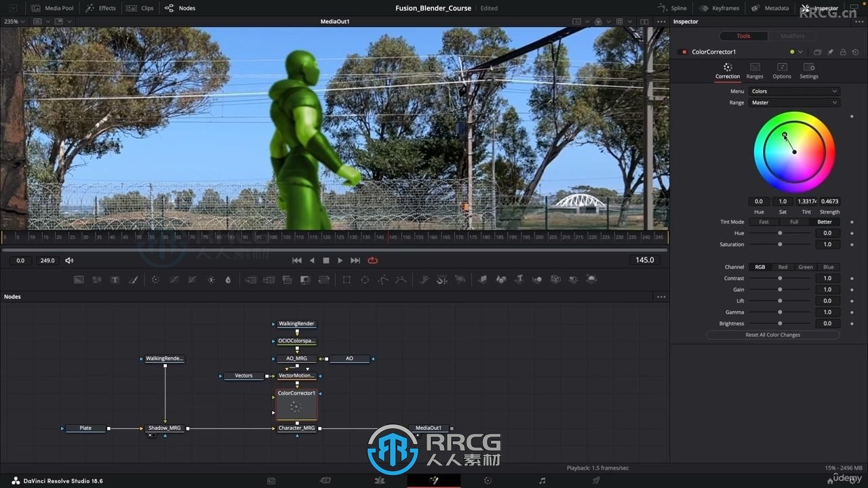Image resolution: width=868 pixels, height=488 pixels.
Task: Add a Color Corrector tool from the toolbar
Action: coord(155,279)
